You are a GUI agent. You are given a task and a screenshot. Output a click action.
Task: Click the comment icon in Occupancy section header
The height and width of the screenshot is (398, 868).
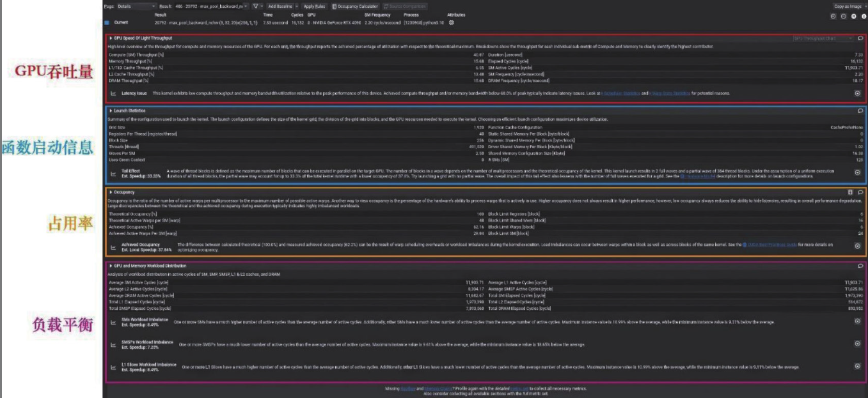click(860, 192)
